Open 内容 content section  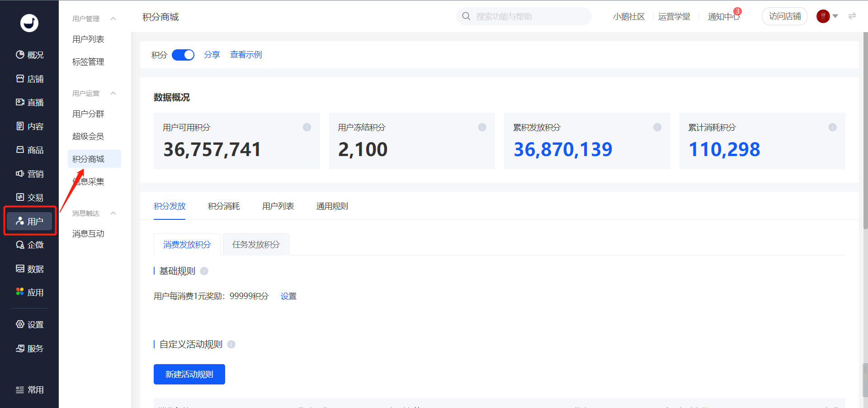tap(29, 126)
